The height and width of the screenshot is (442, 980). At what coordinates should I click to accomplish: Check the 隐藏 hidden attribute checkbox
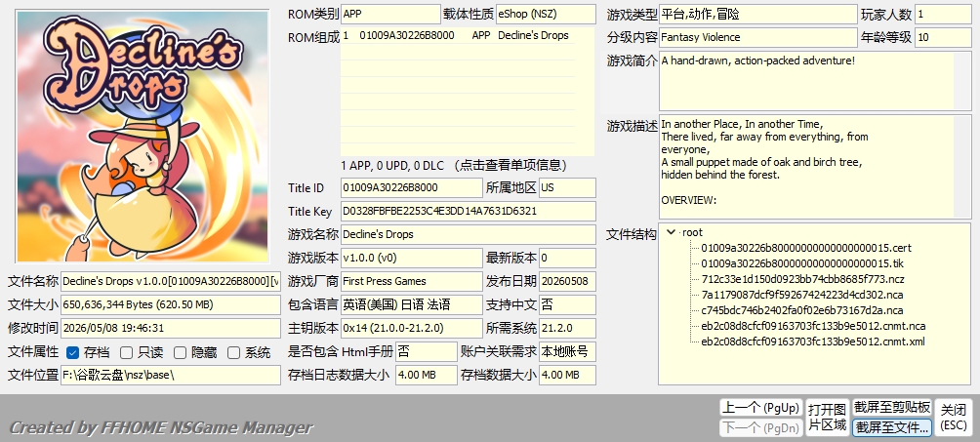(180, 352)
